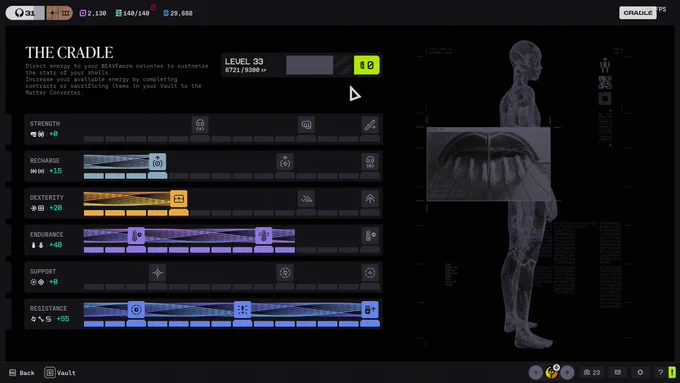Click the 'DEXTERITY' stat label

click(x=46, y=197)
